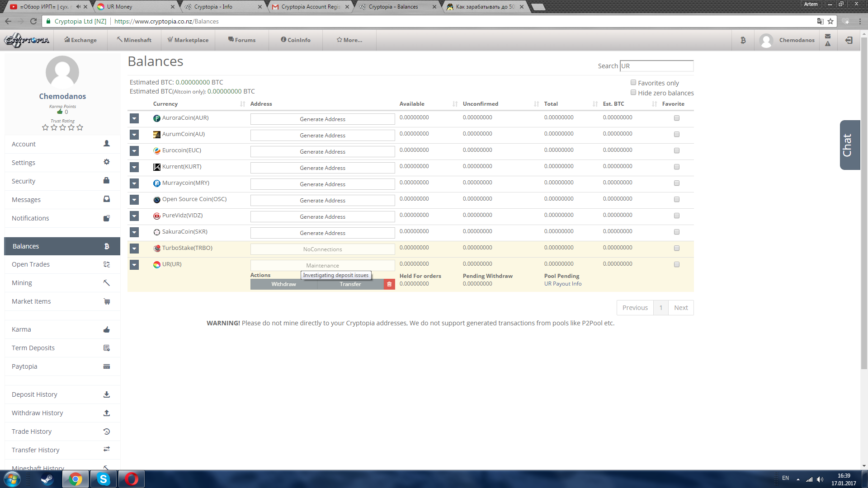Click the Cryptopia logo in the navbar
The height and width of the screenshot is (488, 868).
(27, 40)
